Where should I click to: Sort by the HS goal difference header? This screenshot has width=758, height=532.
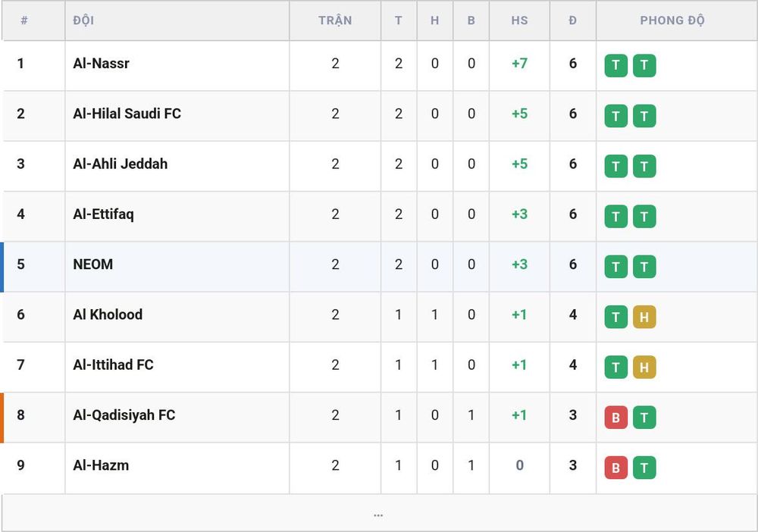point(519,20)
